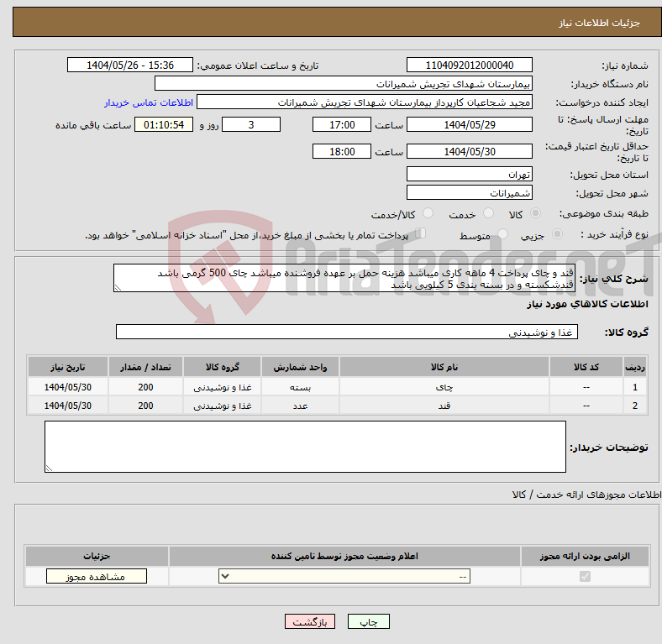Click the buyer organization name field
This screenshot has height=644, width=662.
[344, 84]
